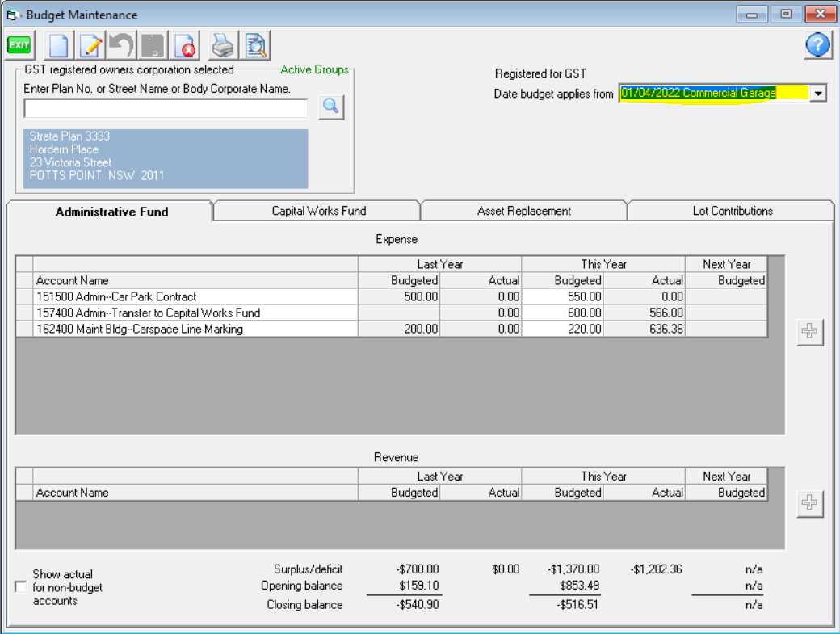
Task: Click the plus button beside the Revenue table
Action: (x=809, y=502)
